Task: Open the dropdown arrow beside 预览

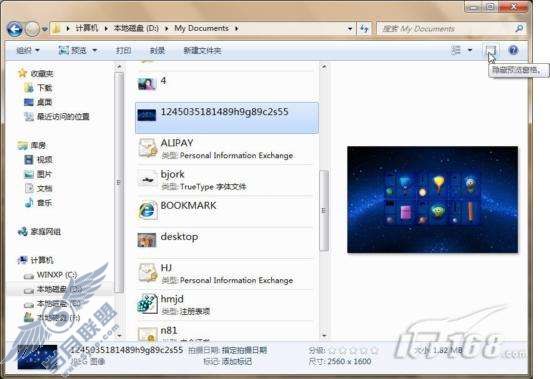Action: click(x=94, y=51)
